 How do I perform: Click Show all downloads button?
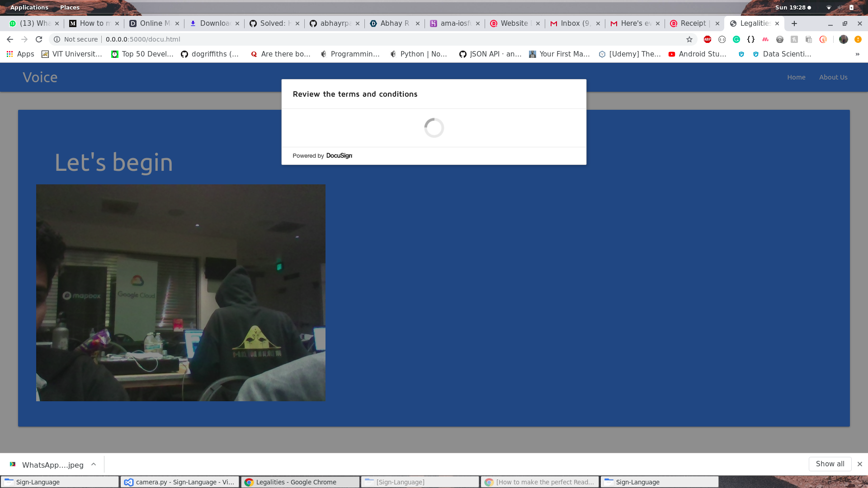[x=830, y=464]
